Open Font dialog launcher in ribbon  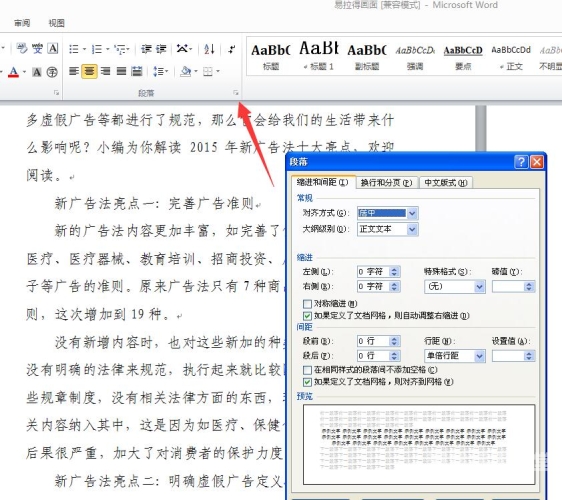56,93
